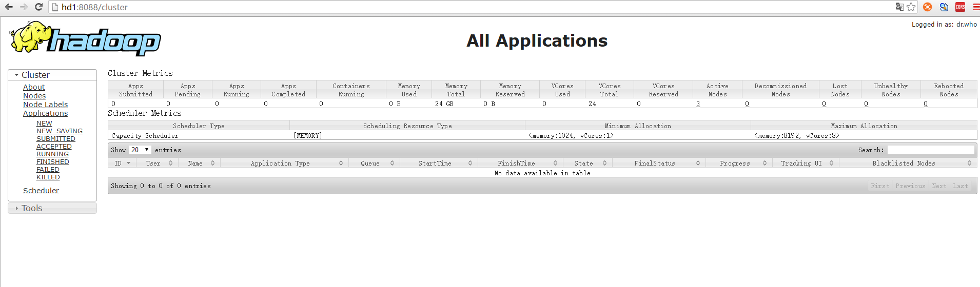Click the 'Showing 0 to 0 of 0 entries' text
The height and width of the screenshot is (287, 980).
point(161,186)
